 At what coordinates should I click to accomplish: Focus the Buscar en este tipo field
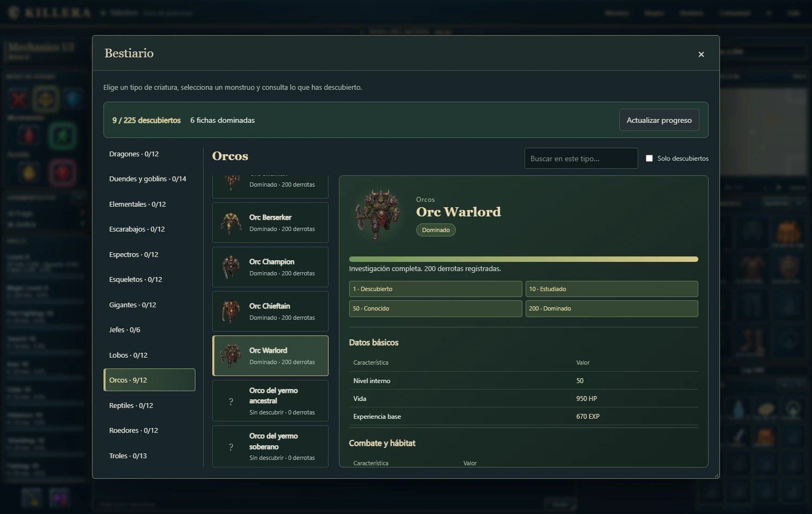pyautogui.click(x=581, y=159)
